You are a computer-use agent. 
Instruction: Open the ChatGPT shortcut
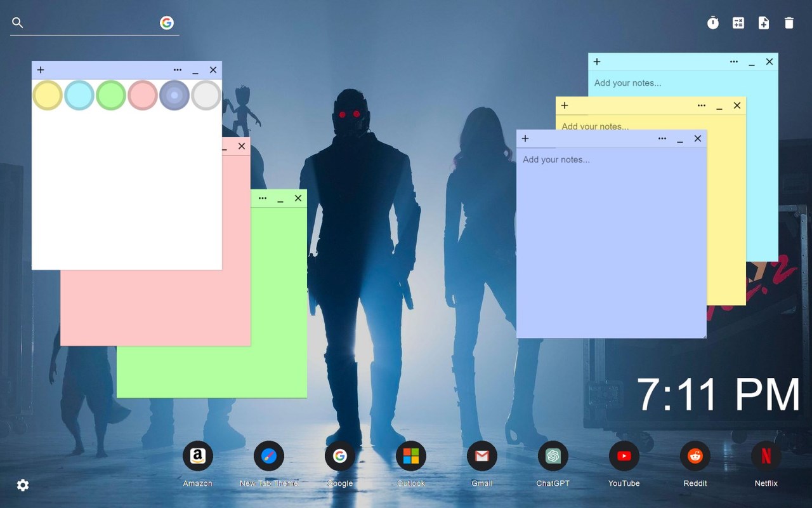(553, 456)
